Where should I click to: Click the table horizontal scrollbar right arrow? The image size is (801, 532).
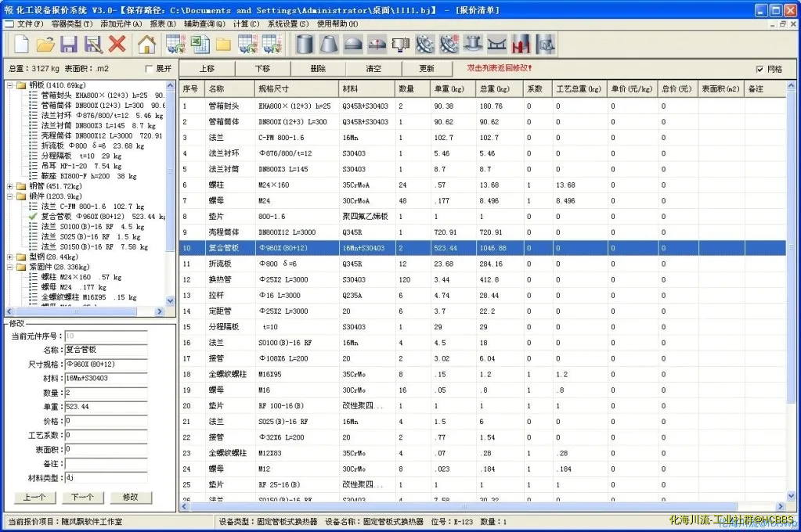[780, 506]
